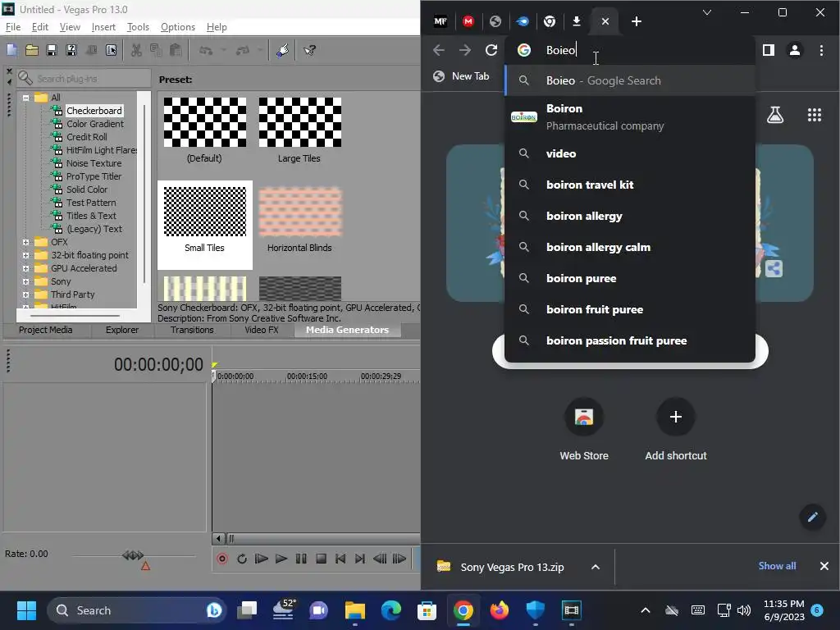Select the 'boiron travel kit' suggestion
The image size is (840, 630).
click(630, 185)
